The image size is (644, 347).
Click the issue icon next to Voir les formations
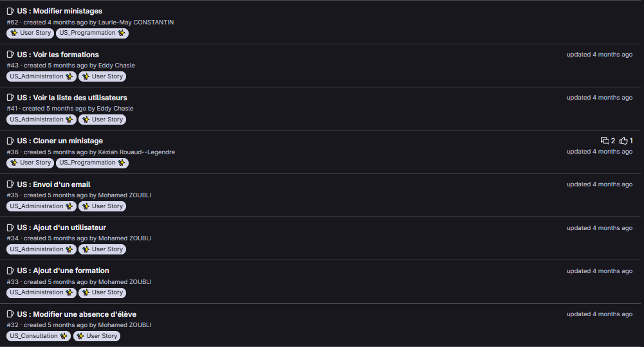(10, 55)
